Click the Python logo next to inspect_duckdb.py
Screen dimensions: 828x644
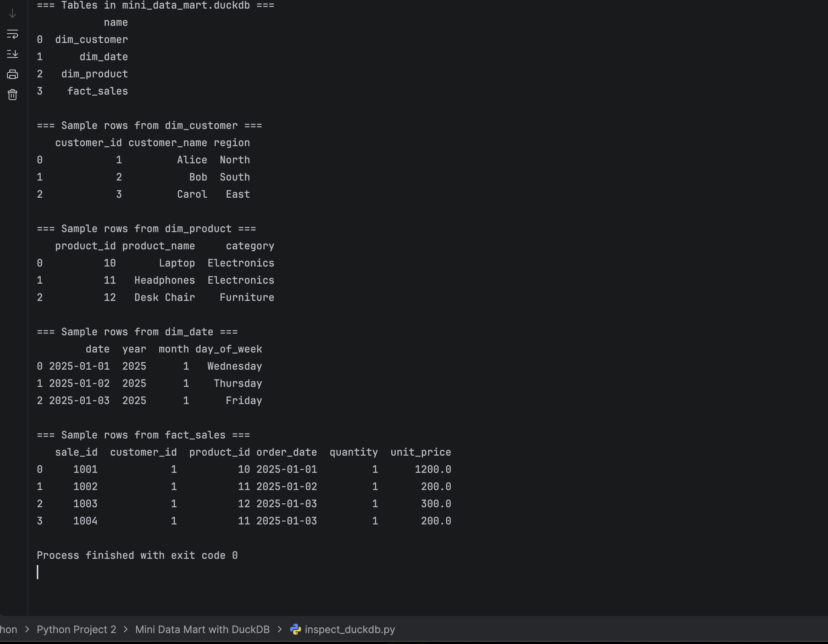(296, 629)
